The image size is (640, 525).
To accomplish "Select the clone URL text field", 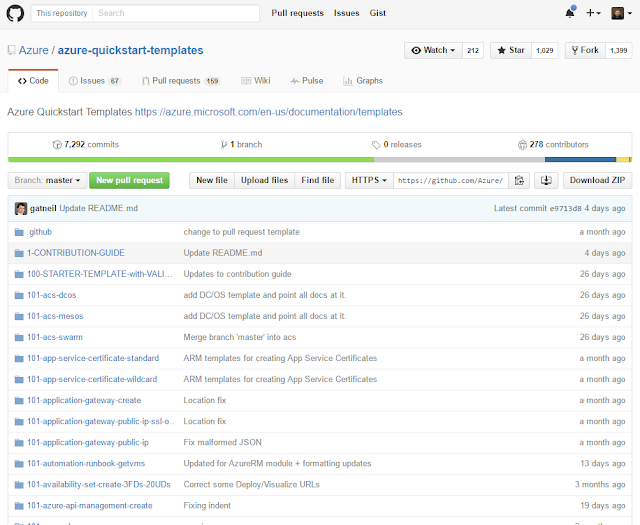I will 451,180.
